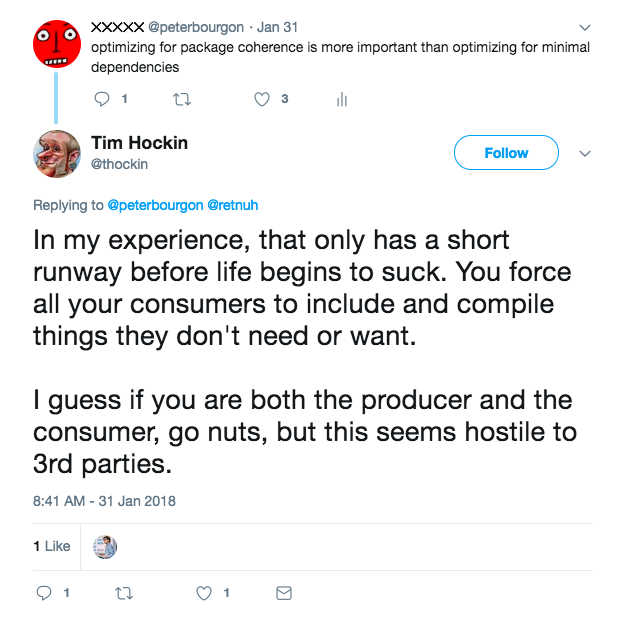Show the list of 1 Like

point(52,546)
